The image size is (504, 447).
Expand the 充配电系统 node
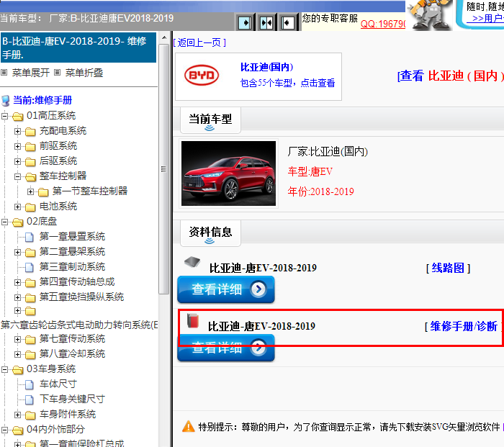17,131
